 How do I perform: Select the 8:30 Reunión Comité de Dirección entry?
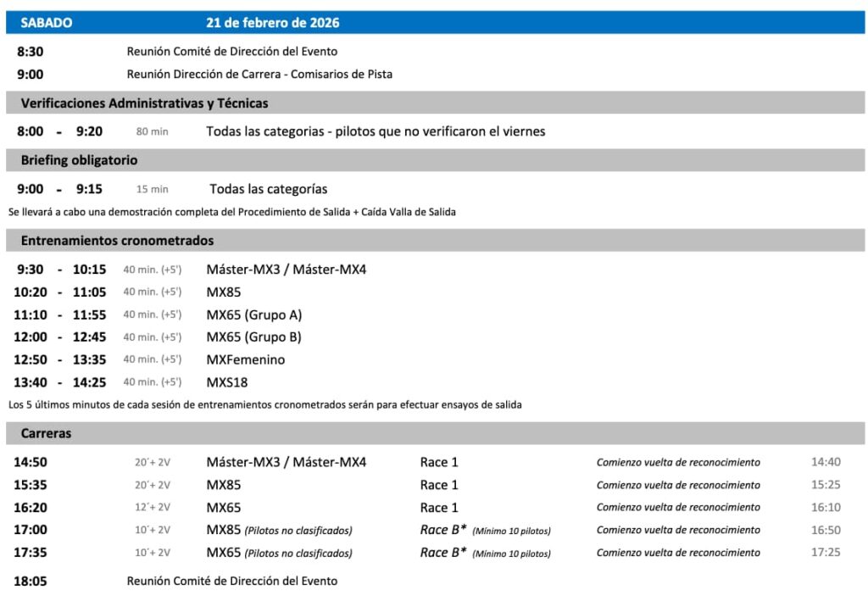coord(231,52)
